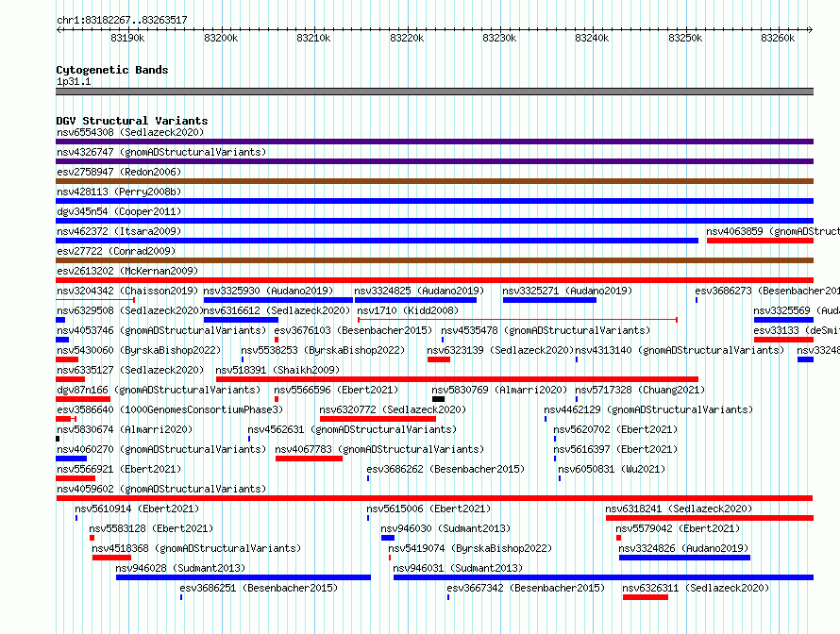Click the nsv6320772 (Sedlazeck2020) label
Screen dimensions: 840x634
[393, 409]
